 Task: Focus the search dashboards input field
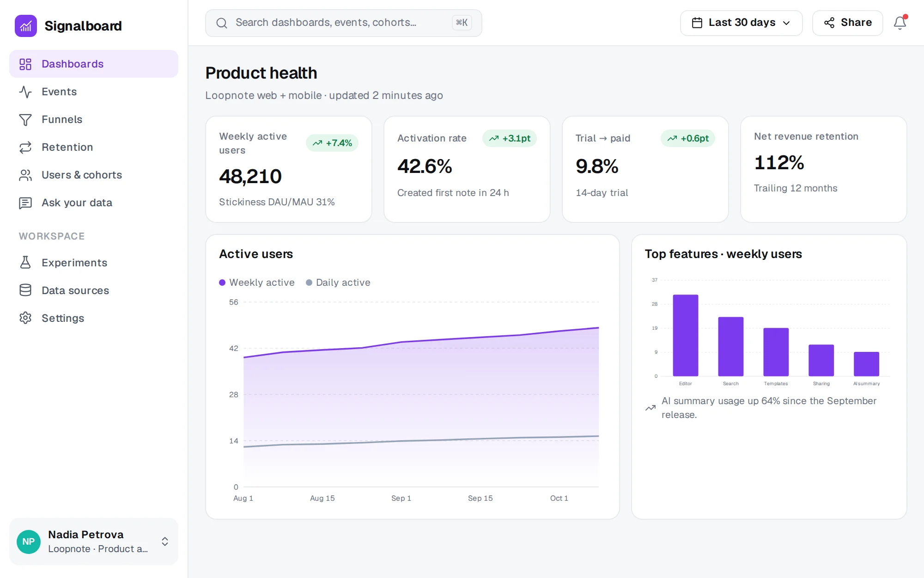(x=343, y=23)
